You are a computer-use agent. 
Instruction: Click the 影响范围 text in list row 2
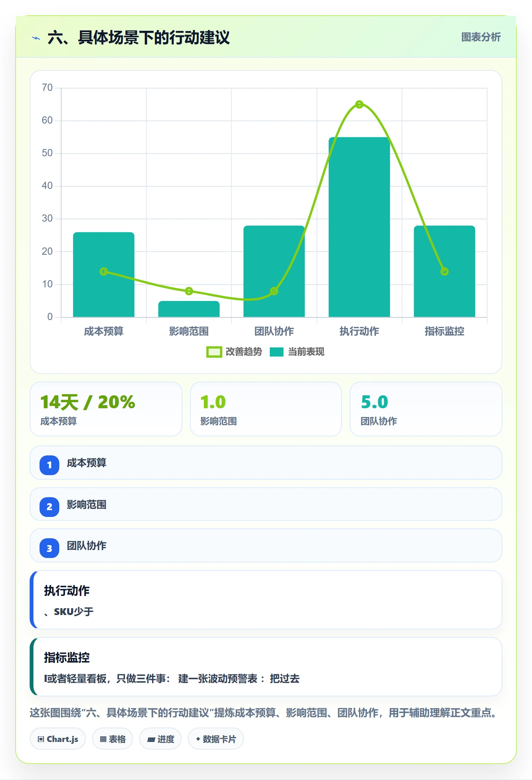(87, 505)
